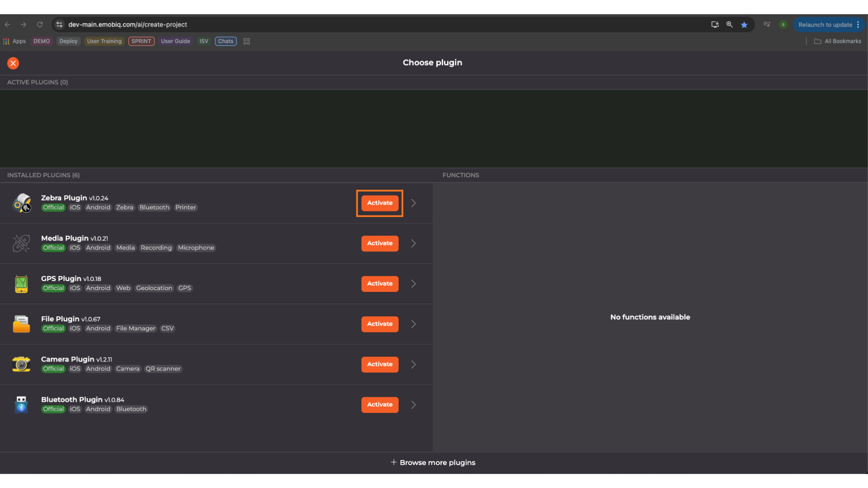Click the Camera Plugin icon
This screenshot has height=488, width=868.
[x=21, y=364]
